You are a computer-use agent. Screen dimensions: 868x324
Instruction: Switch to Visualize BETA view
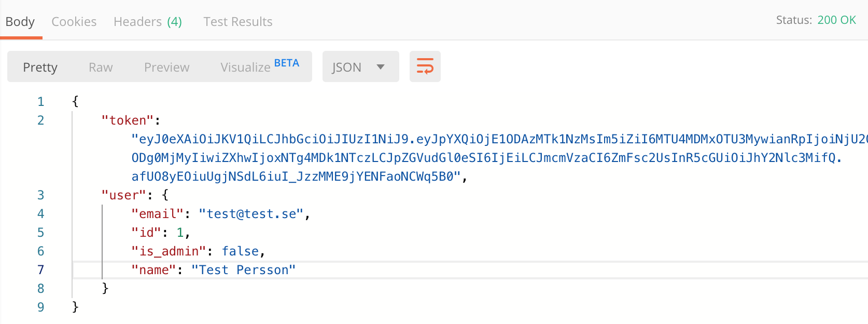260,66
